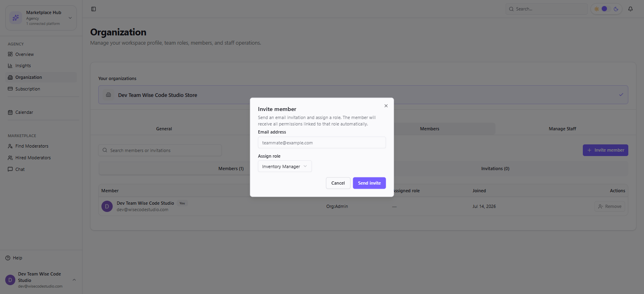Open Overview in sidebar
The height and width of the screenshot is (294, 644).
pyautogui.click(x=41, y=54)
